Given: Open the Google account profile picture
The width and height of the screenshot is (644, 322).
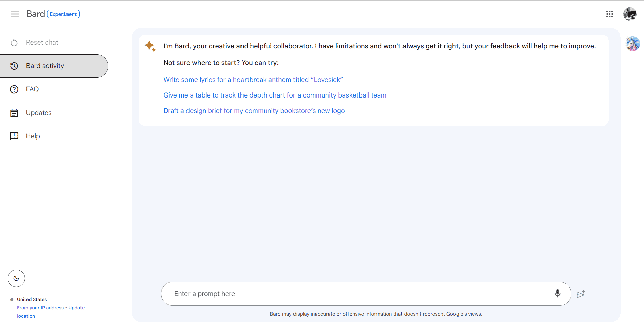Looking at the screenshot, I should [630, 14].
